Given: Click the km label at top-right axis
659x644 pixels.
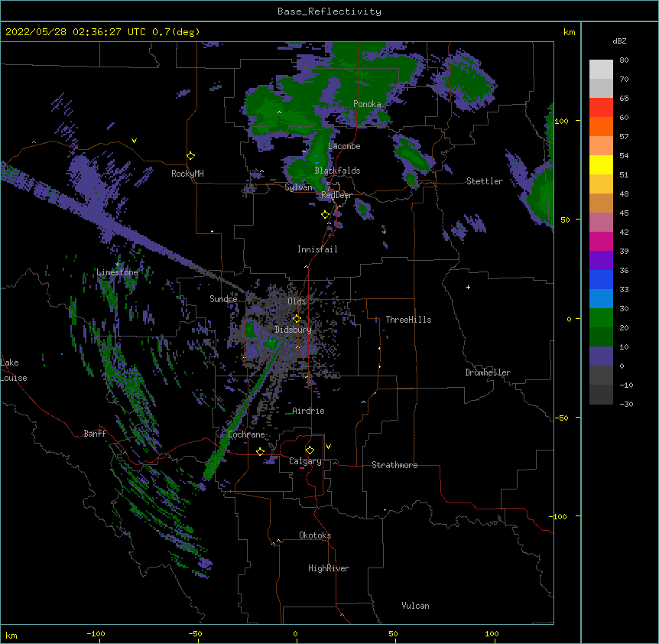Looking at the screenshot, I should (x=569, y=32).
